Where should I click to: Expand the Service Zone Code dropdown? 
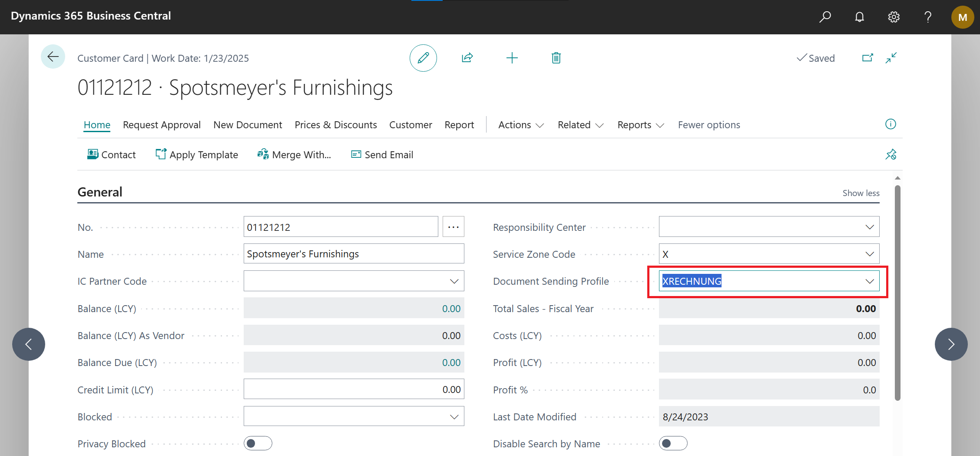point(870,254)
